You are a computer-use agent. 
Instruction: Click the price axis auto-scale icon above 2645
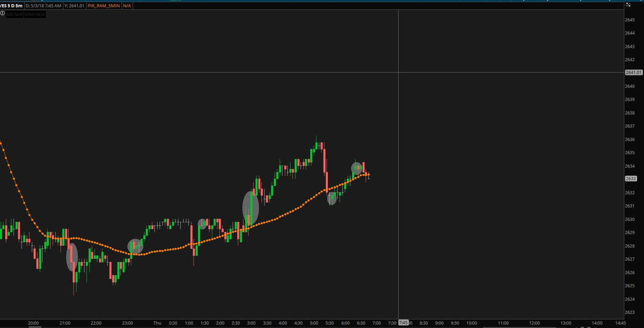pos(628,5)
